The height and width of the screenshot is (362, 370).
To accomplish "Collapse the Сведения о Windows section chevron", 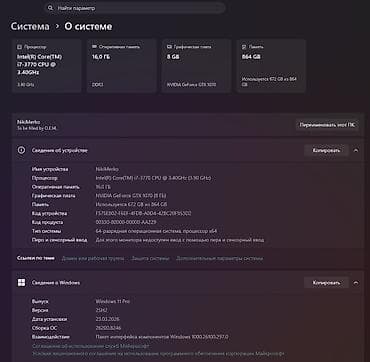I will 356,283.
